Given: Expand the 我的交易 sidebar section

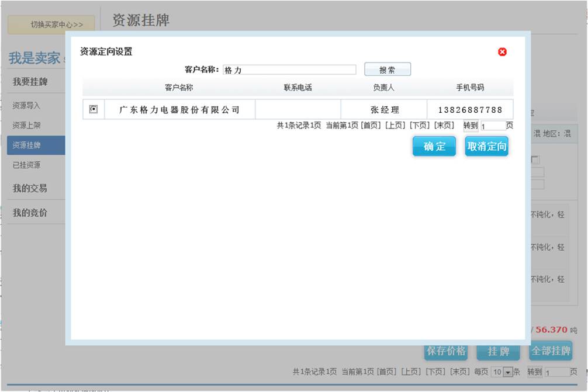Looking at the screenshot, I should [x=30, y=188].
